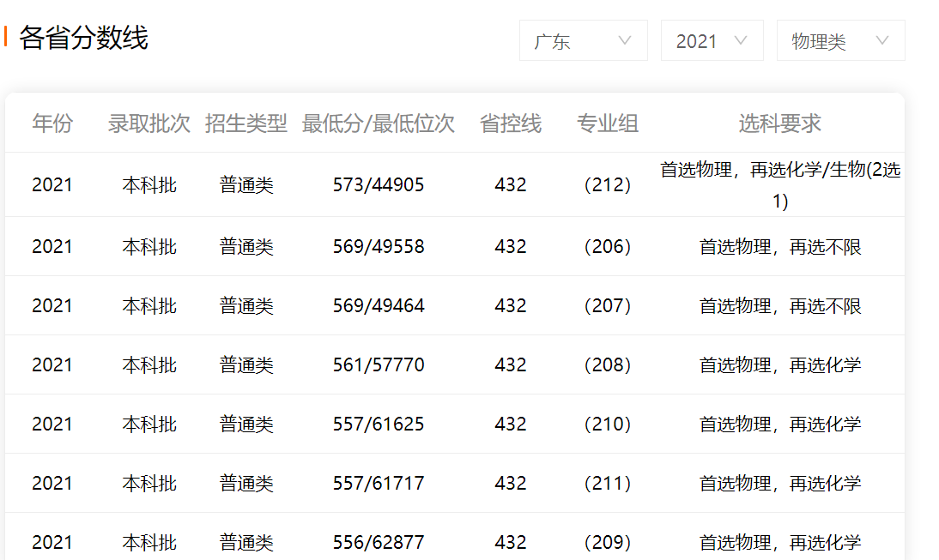
Task: Click the 选科要求 column header
Action: [x=780, y=123]
